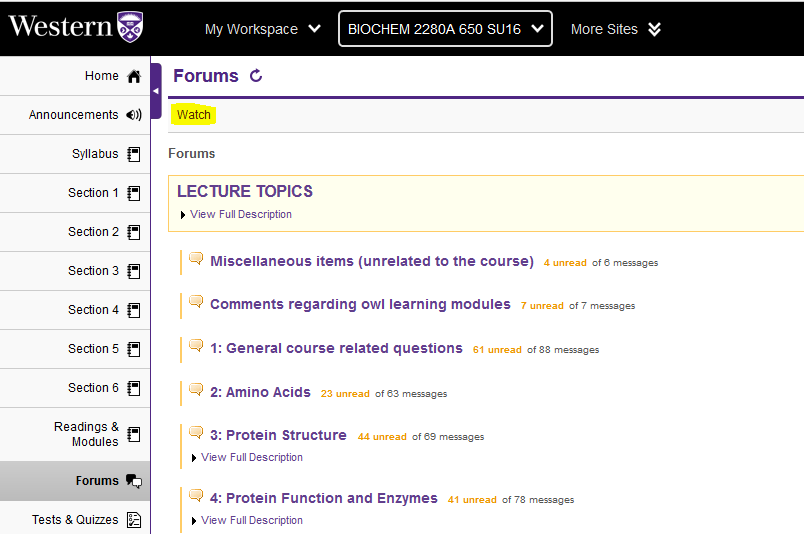Screen dimensions: 804x534
Task: Click speech bubble icon beside Protein Structure
Action: (196, 432)
